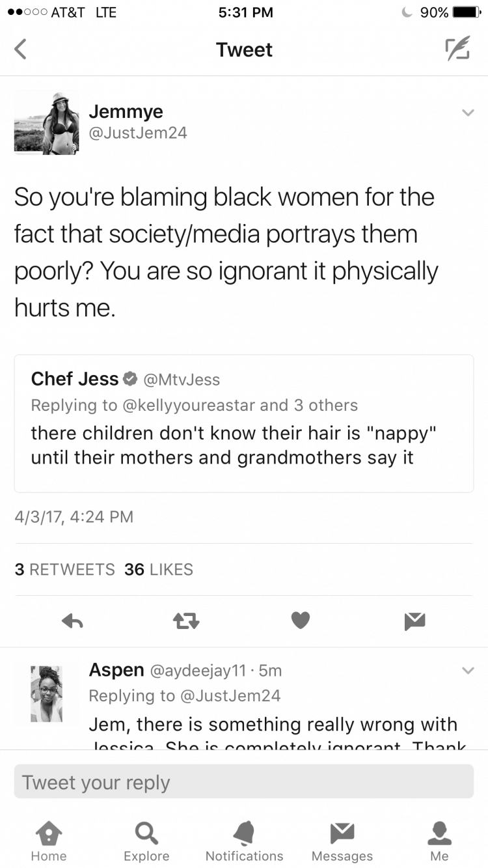488x868 pixels.
Task: Open the quoted Chef Jess tweet
Action: coord(244,423)
